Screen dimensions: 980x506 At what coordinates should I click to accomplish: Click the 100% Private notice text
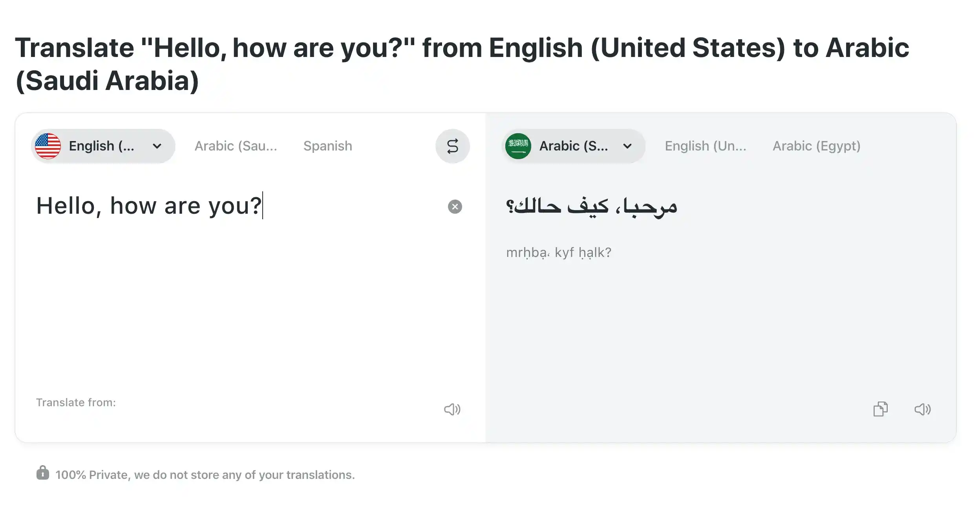click(204, 474)
